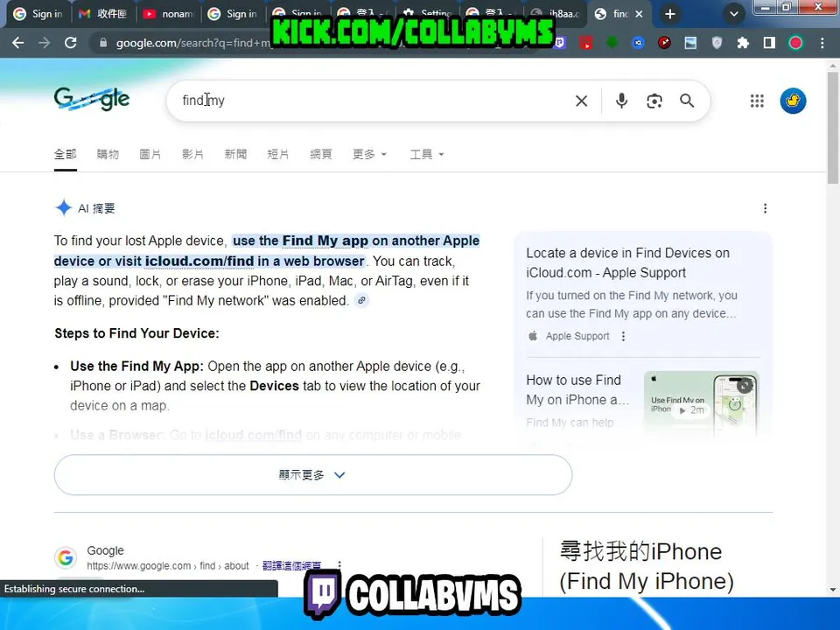Clear the search box with X
The width and height of the screenshot is (840, 630).
coord(581,101)
